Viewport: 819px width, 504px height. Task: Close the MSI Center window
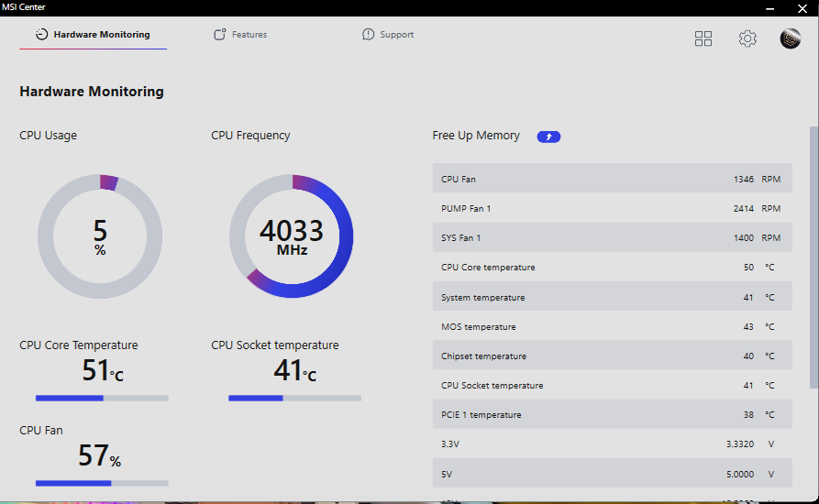click(802, 8)
